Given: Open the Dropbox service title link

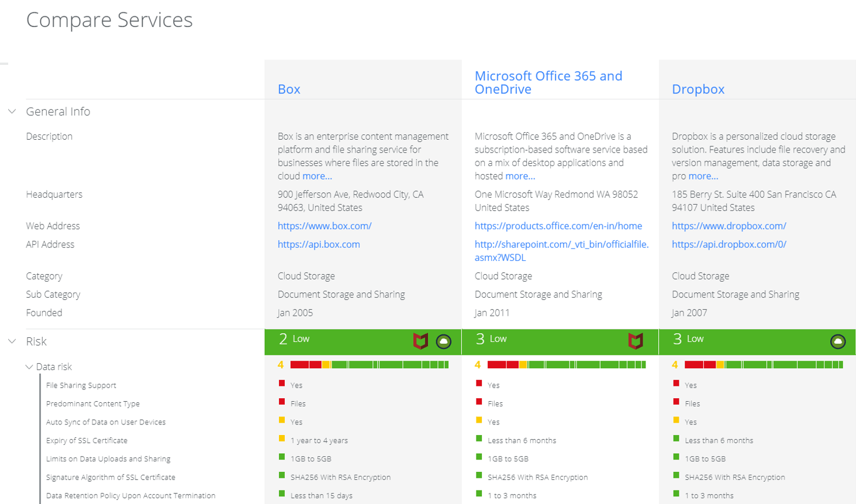Looking at the screenshot, I should (698, 89).
